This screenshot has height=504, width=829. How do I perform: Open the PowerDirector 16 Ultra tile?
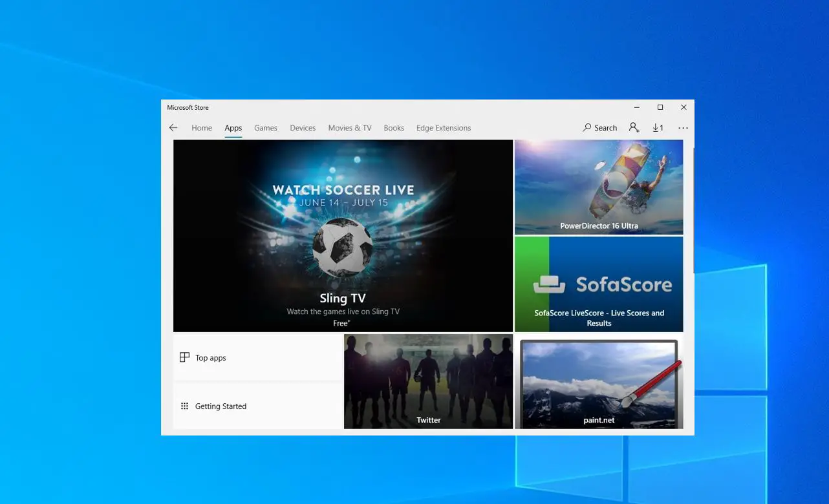[x=599, y=187]
